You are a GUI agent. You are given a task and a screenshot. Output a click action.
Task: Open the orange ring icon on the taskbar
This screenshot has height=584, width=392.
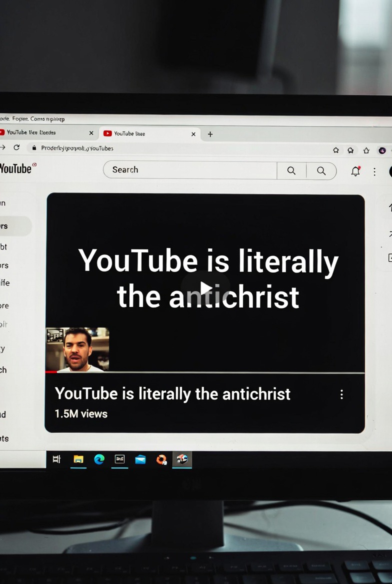[x=161, y=460]
